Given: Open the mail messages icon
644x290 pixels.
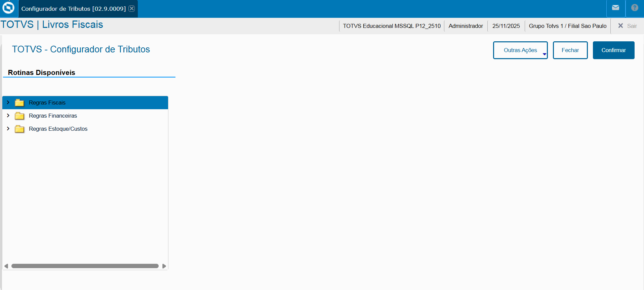Looking at the screenshot, I should tap(615, 8).
